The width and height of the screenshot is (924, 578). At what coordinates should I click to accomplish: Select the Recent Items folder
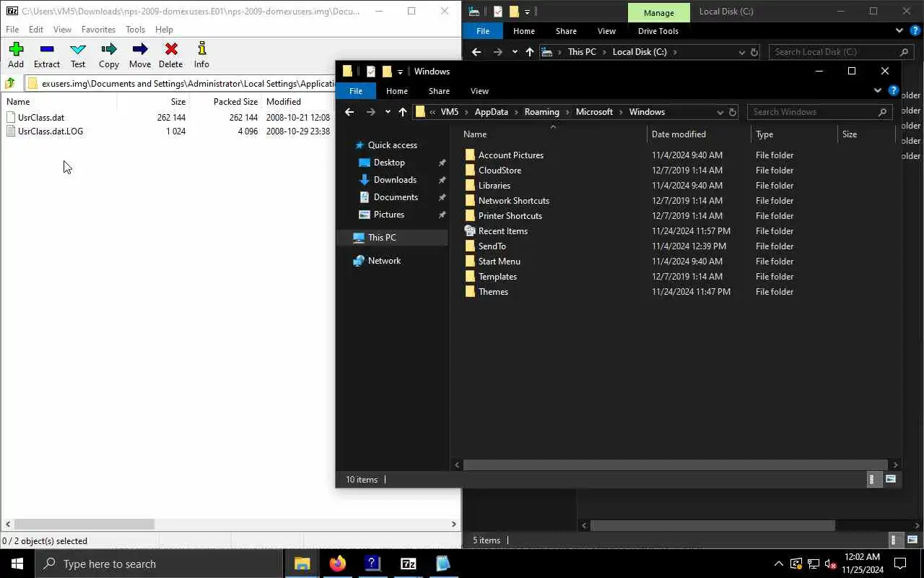[502, 231]
